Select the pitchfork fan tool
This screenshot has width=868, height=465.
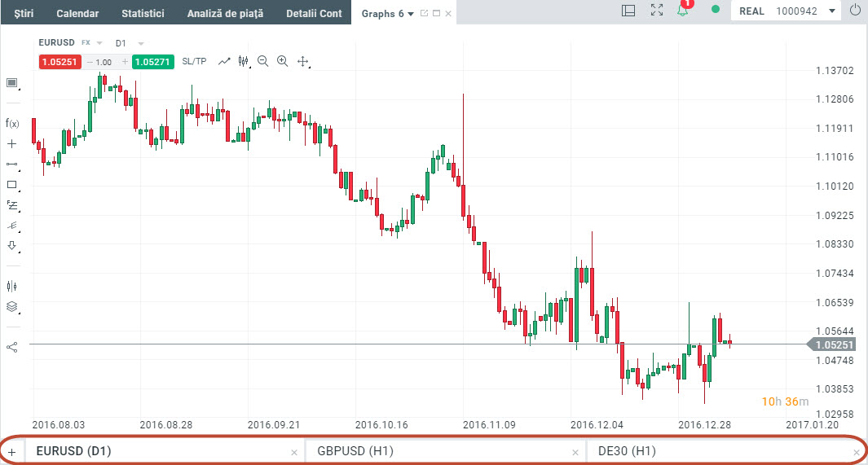click(12, 226)
